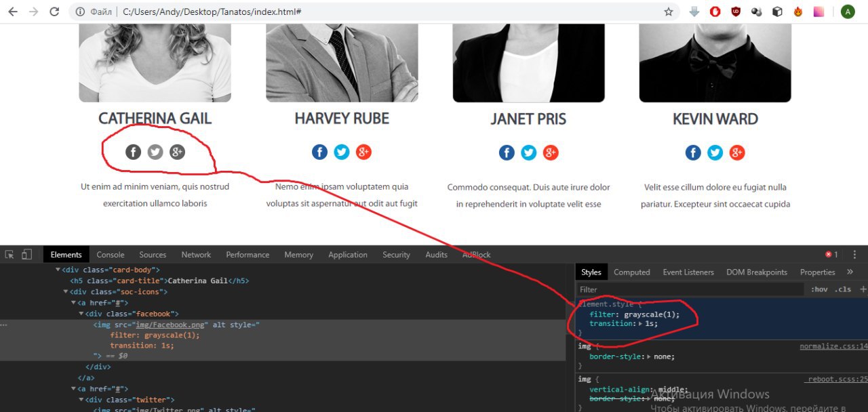Add a new style rule with plus
Image resolution: width=868 pixels, height=412 pixels.
863,289
